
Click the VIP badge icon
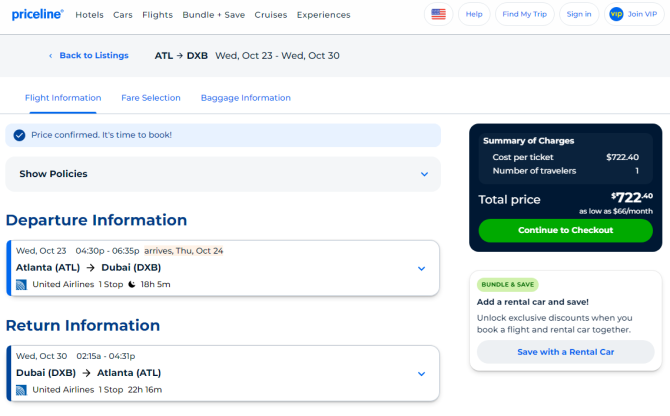coord(616,14)
